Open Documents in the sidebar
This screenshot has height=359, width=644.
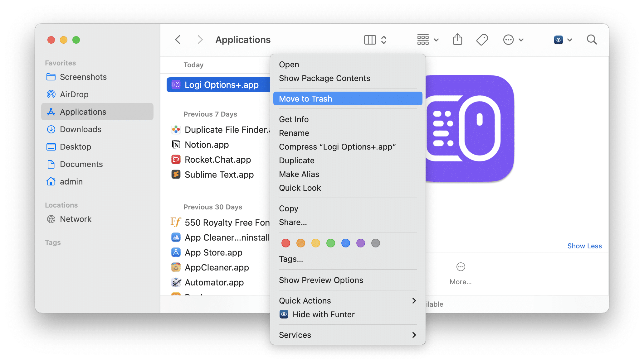[x=97, y=164]
